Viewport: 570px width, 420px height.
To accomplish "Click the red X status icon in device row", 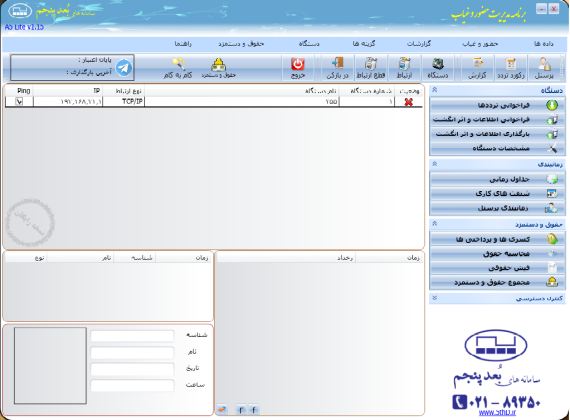I will click(409, 102).
